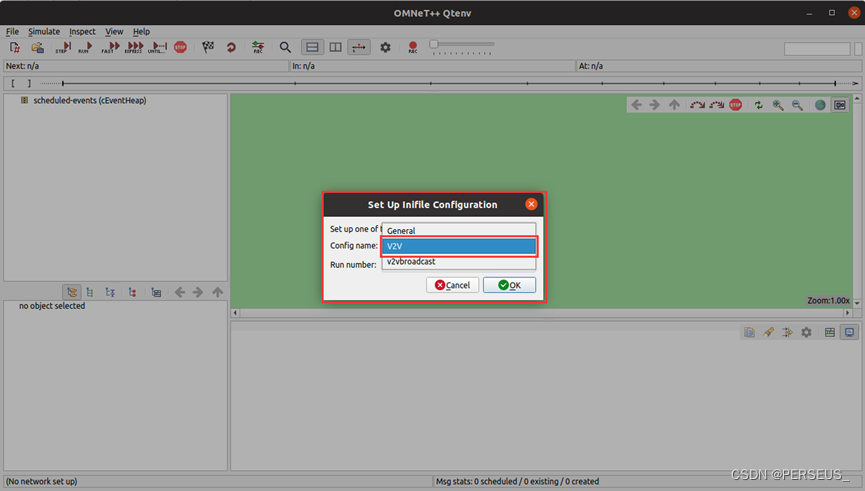865x491 pixels.
Task: Toggle the horizontal split layout button
Action: click(312, 47)
